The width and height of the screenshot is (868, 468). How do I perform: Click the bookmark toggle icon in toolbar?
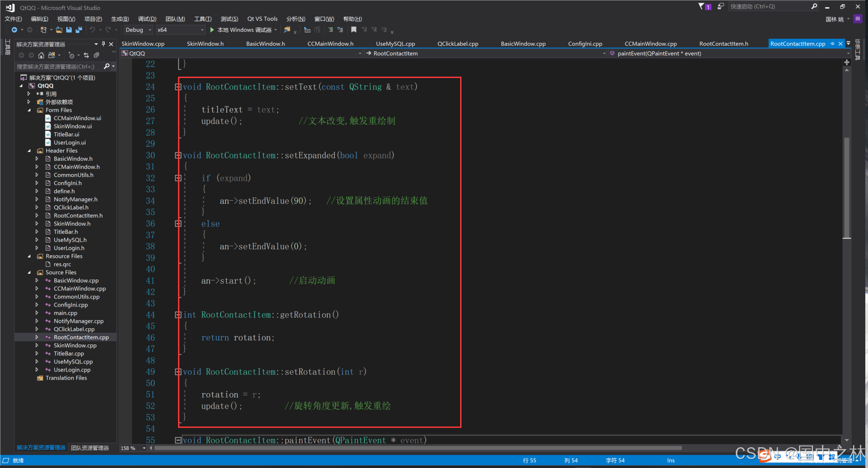point(354,30)
